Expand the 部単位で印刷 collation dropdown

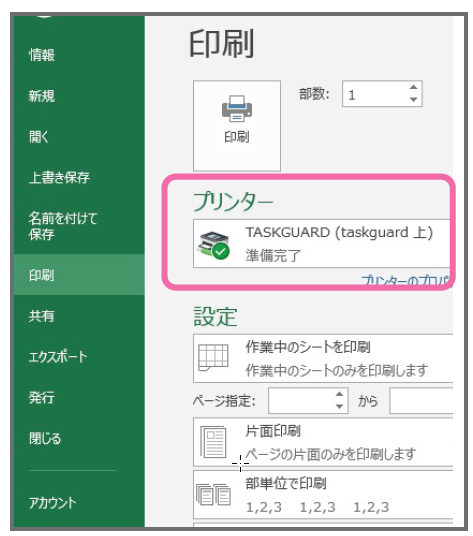(323, 495)
